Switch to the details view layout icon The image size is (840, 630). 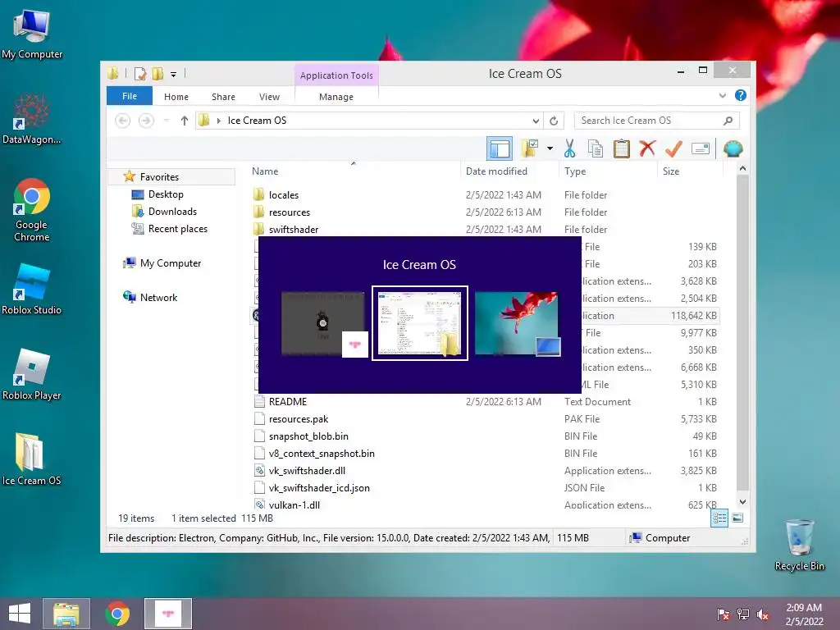pos(719,518)
